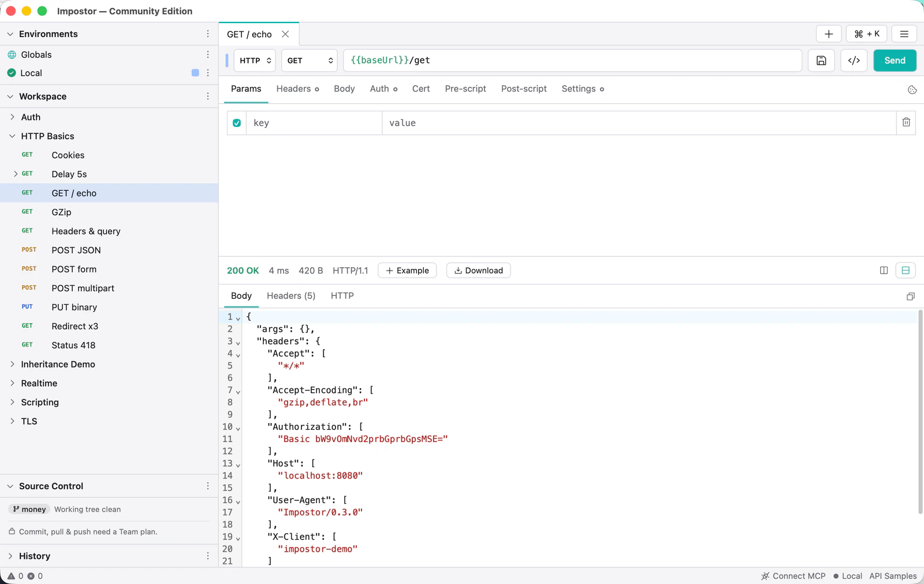Send the request
The width and height of the screenshot is (924, 584).
895,61
